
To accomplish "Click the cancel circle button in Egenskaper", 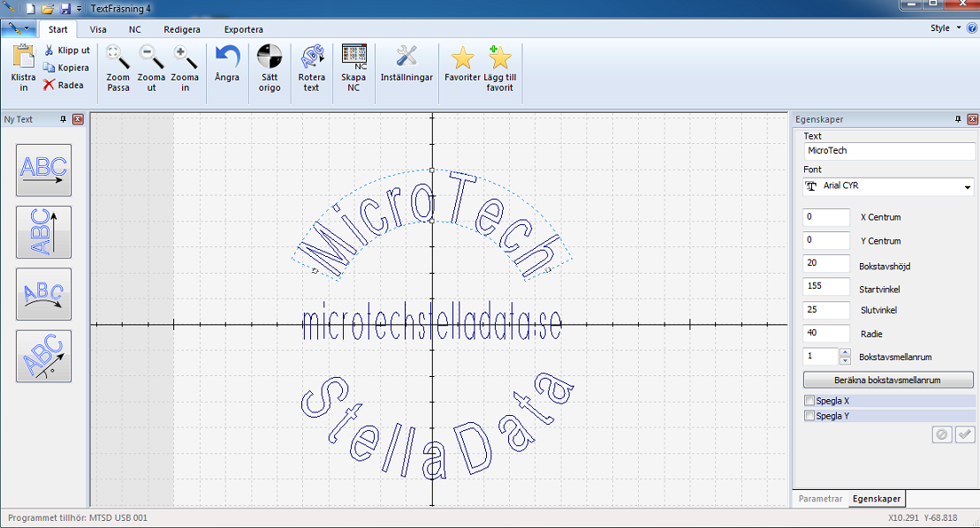I will point(942,434).
